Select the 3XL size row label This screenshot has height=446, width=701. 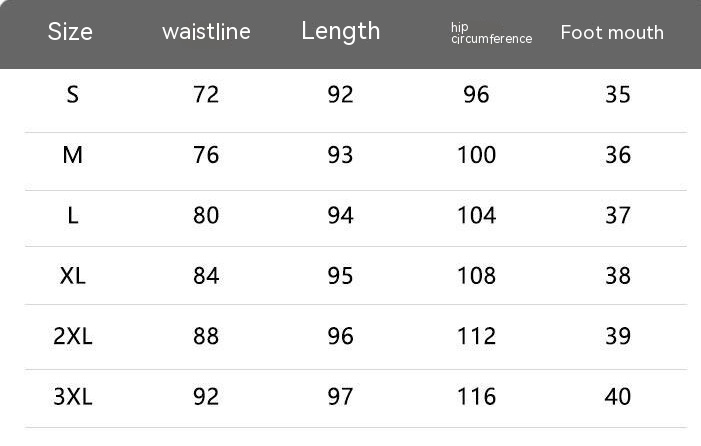coord(72,396)
